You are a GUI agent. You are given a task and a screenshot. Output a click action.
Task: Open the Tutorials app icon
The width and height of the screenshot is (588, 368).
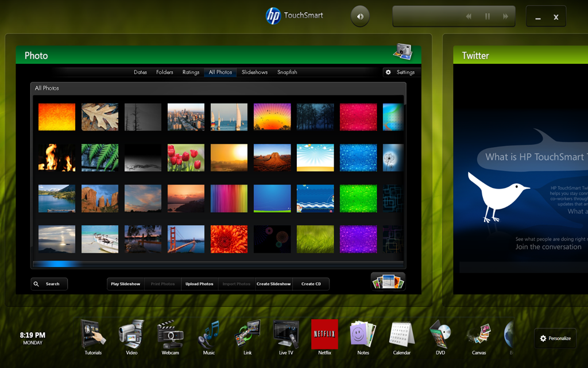(x=93, y=334)
